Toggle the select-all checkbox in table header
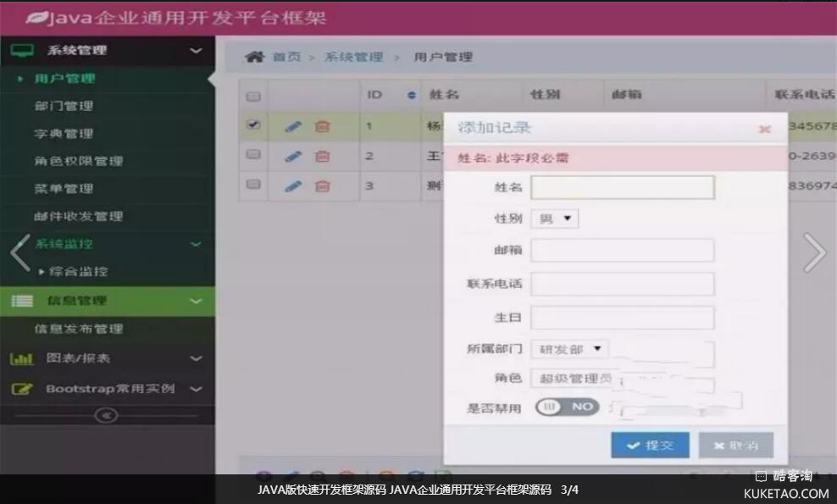Image resolution: width=837 pixels, height=504 pixels. pyautogui.click(x=253, y=96)
